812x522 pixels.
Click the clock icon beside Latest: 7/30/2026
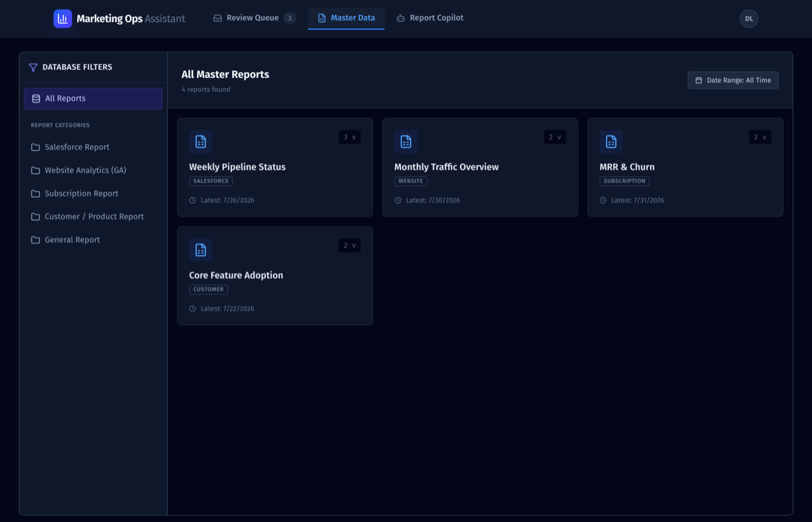[x=398, y=200]
